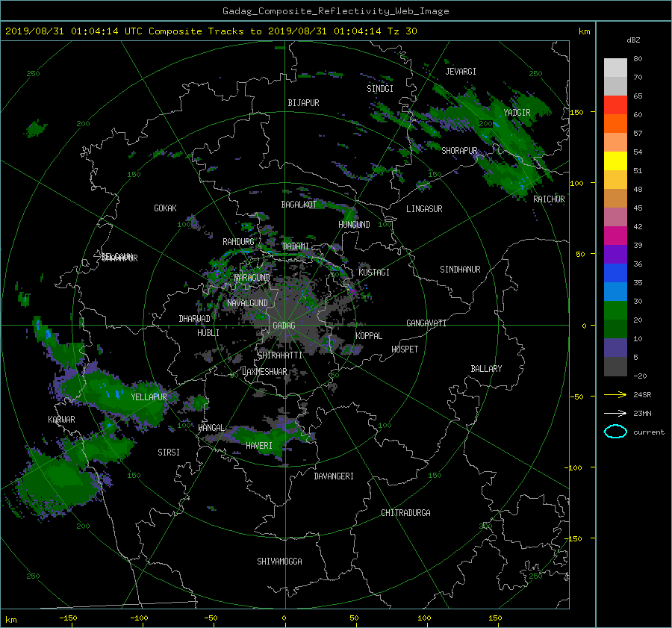
Task: Click the 'JEVARGI' city label
Action: (461, 72)
